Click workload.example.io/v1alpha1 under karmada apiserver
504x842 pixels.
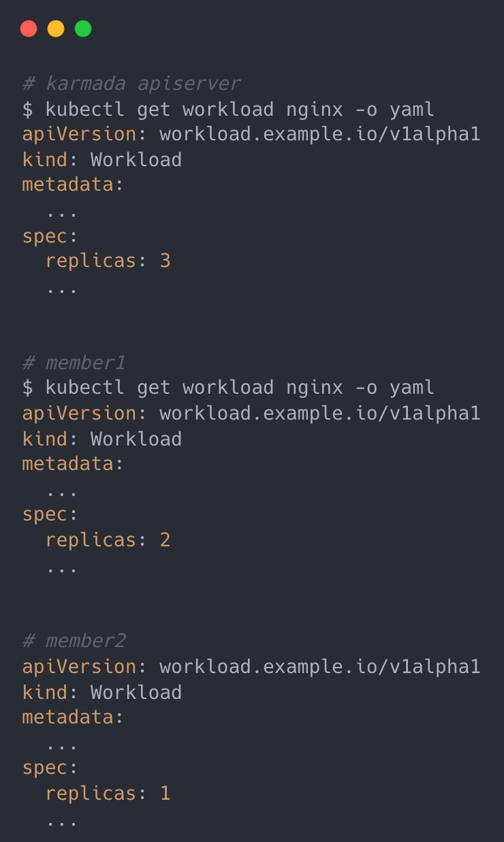pos(319,134)
